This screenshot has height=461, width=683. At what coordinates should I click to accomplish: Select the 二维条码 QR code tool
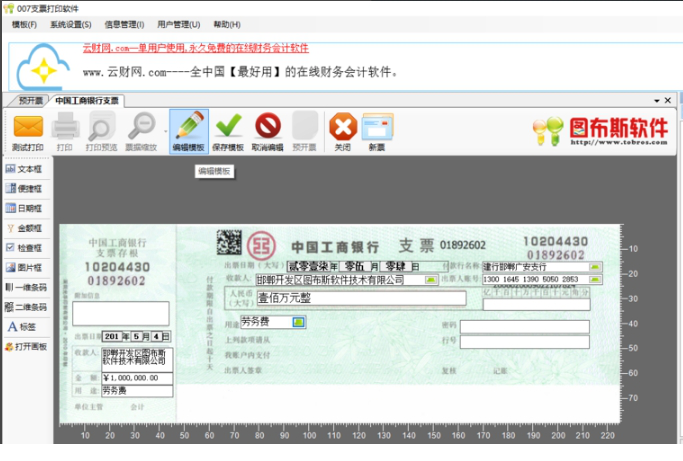(x=26, y=307)
